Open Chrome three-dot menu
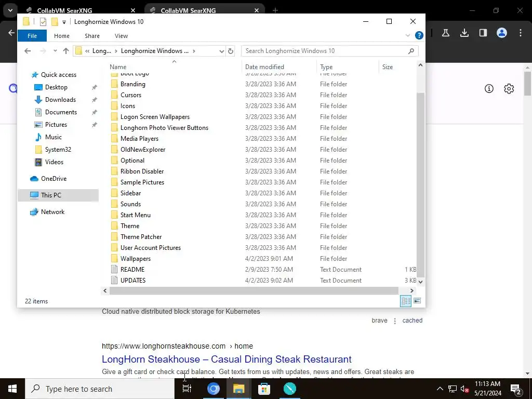This screenshot has height=399, width=532. point(521,33)
